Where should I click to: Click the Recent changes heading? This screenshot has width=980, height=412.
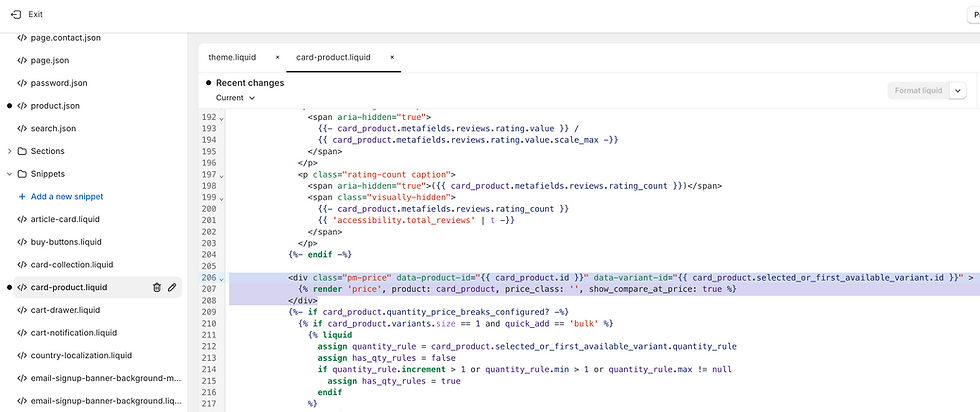[250, 83]
